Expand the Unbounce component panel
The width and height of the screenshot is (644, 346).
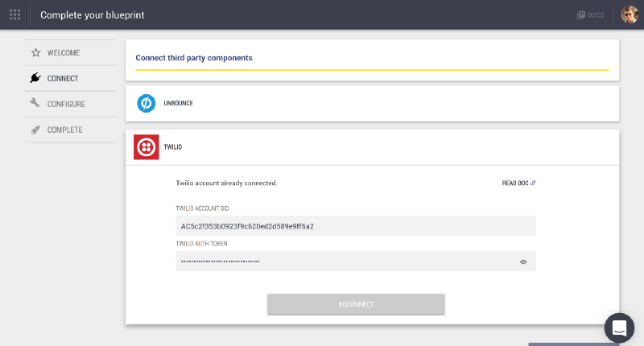[x=372, y=104]
